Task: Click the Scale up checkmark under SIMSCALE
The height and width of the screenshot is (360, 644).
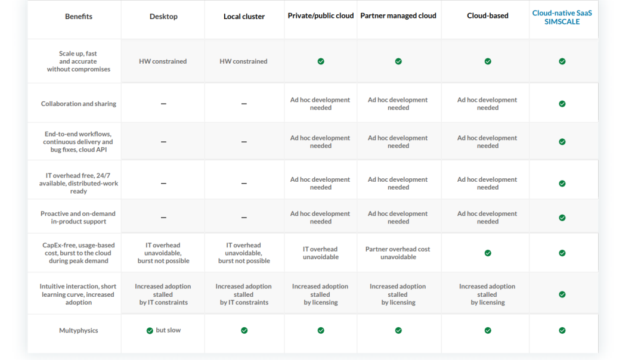Action: (562, 61)
